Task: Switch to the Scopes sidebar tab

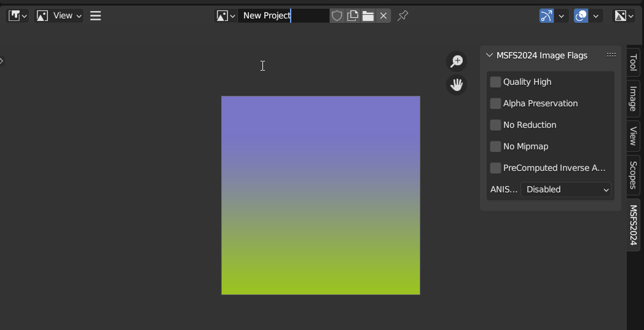Action: (x=633, y=175)
